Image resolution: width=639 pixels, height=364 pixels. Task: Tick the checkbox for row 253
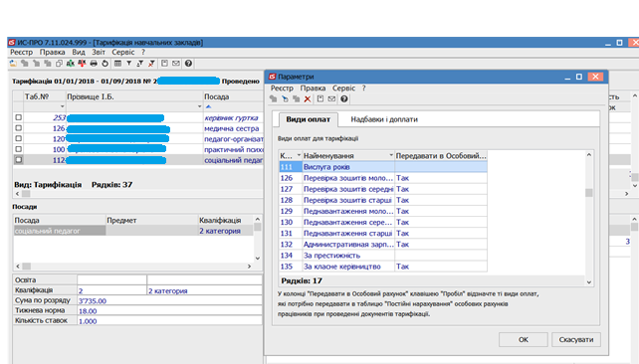[18, 117]
